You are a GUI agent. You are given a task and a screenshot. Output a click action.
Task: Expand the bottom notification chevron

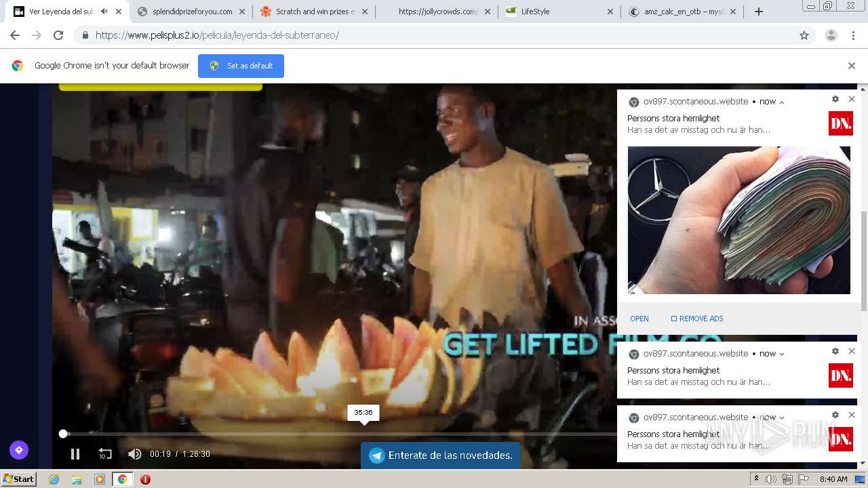pos(782,418)
